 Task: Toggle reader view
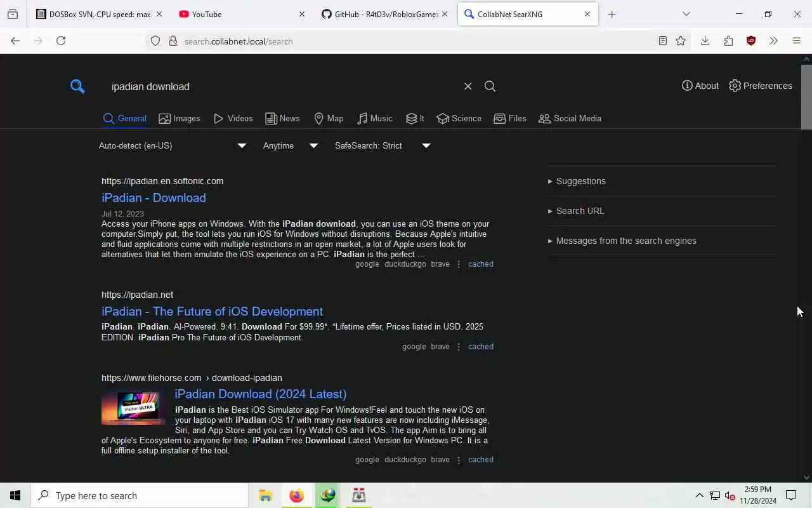point(662,41)
